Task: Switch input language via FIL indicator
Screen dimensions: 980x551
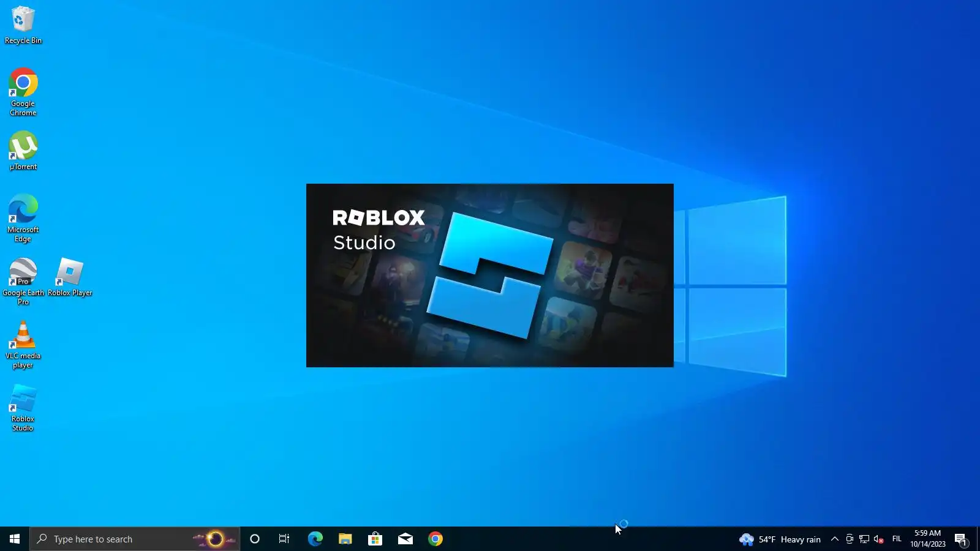Action: coord(897,539)
